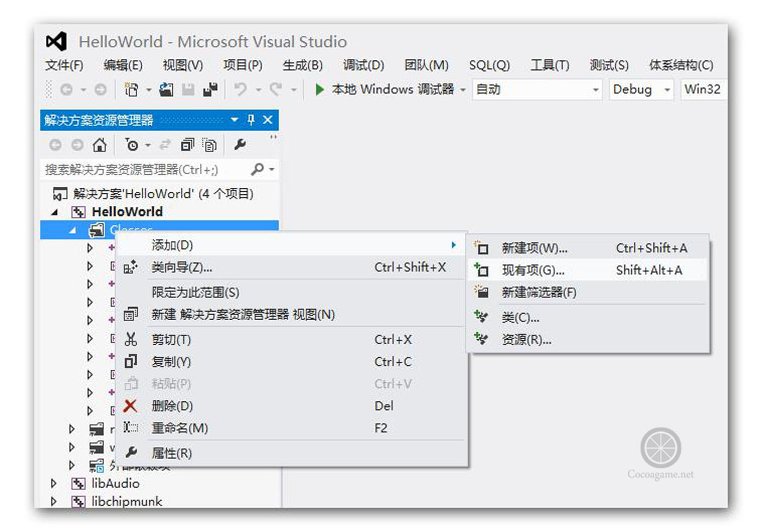The height and width of the screenshot is (532, 763).
Task: Click the Sync with Active Document icon
Action: pyautogui.click(x=165, y=145)
